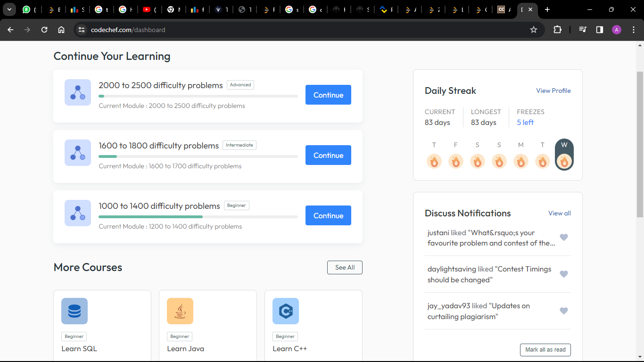Click the heart icon on justani's notification
644x362 pixels.
tap(564, 237)
